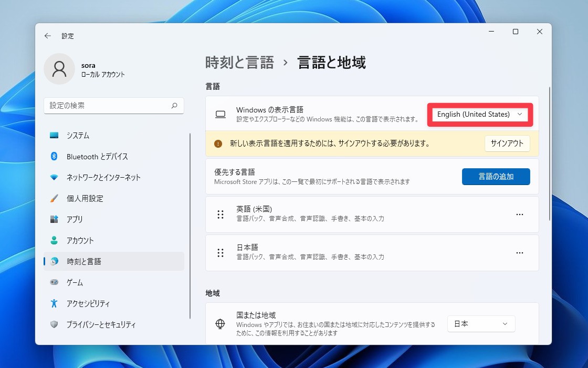Click the search magnifier icon

tap(174, 106)
